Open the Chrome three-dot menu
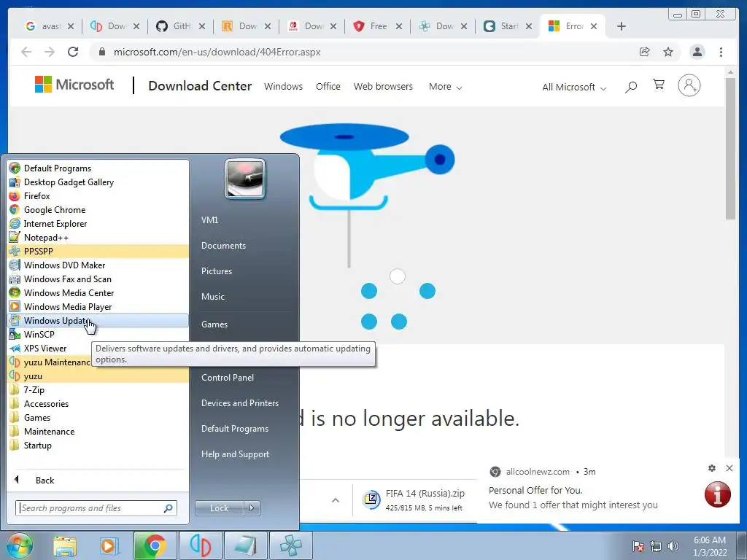The width and height of the screenshot is (747, 560). coord(721,52)
